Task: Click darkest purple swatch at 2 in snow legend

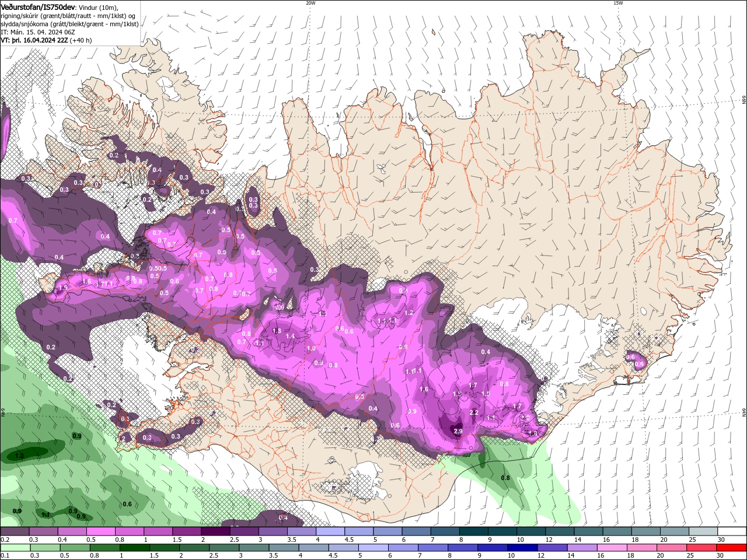Action: click(215, 531)
